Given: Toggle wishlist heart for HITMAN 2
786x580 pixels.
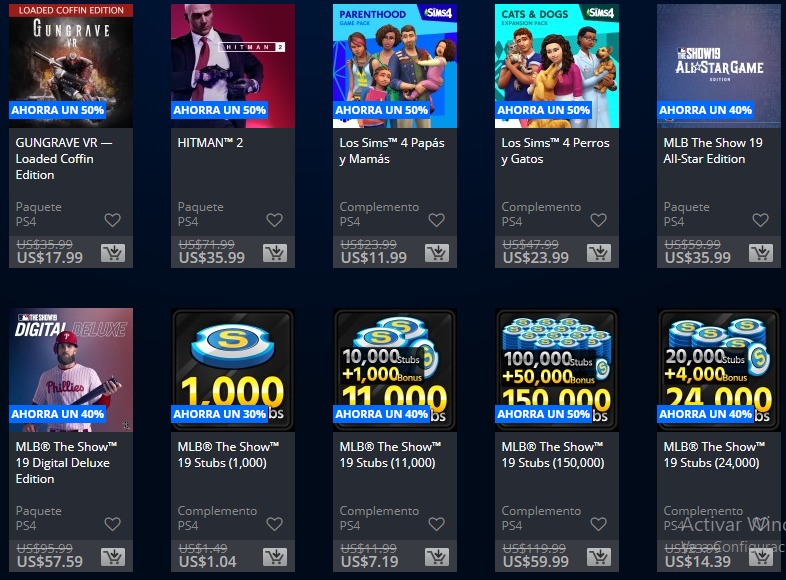Looking at the screenshot, I should [274, 220].
